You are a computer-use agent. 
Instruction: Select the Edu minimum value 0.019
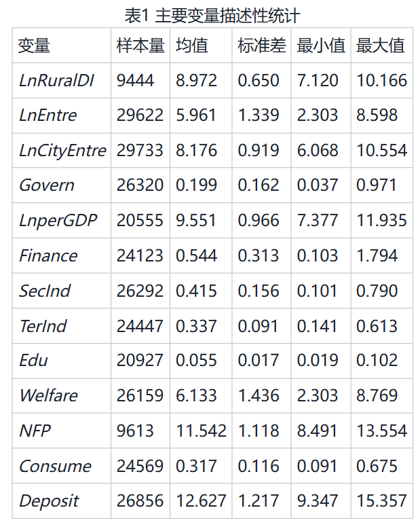(318, 361)
